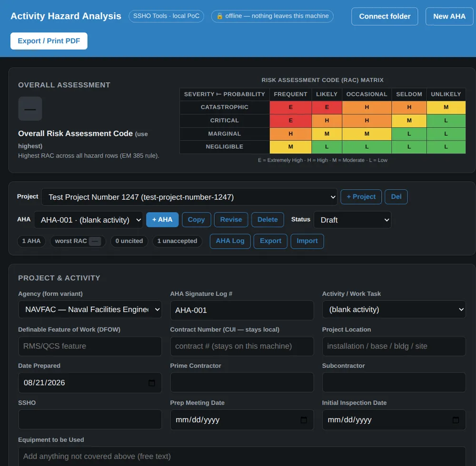The image size is (476, 466).
Task: Click the Date Prepared calendar picker icon
Action: click(151, 383)
